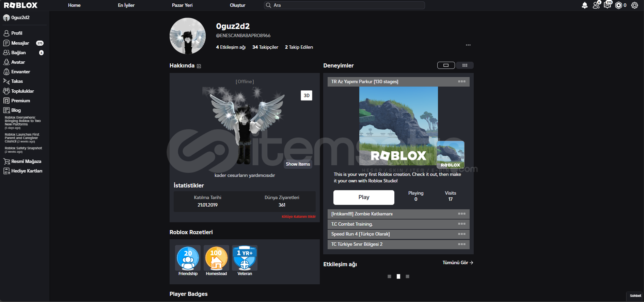Click the search magnifier icon
The width and height of the screenshot is (644, 302).
(x=268, y=5)
